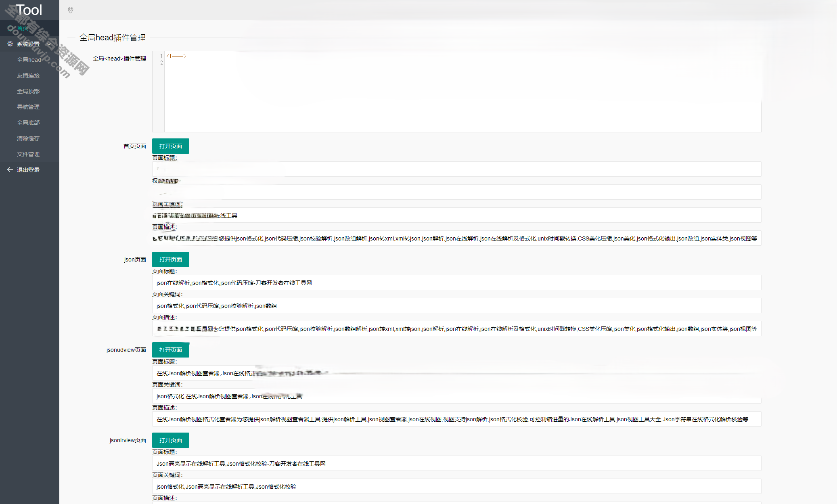Click the json页面 页面描述 input field
The image size is (837, 504).
457,328
